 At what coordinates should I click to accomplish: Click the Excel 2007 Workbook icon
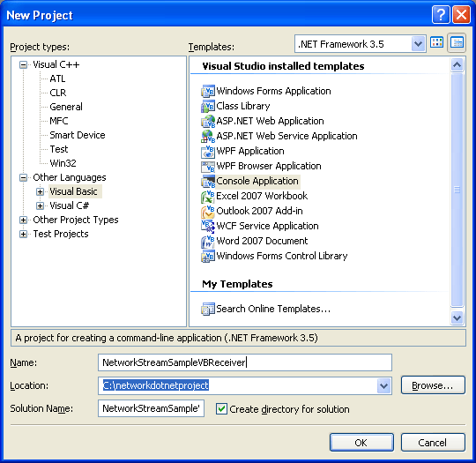[x=208, y=197]
